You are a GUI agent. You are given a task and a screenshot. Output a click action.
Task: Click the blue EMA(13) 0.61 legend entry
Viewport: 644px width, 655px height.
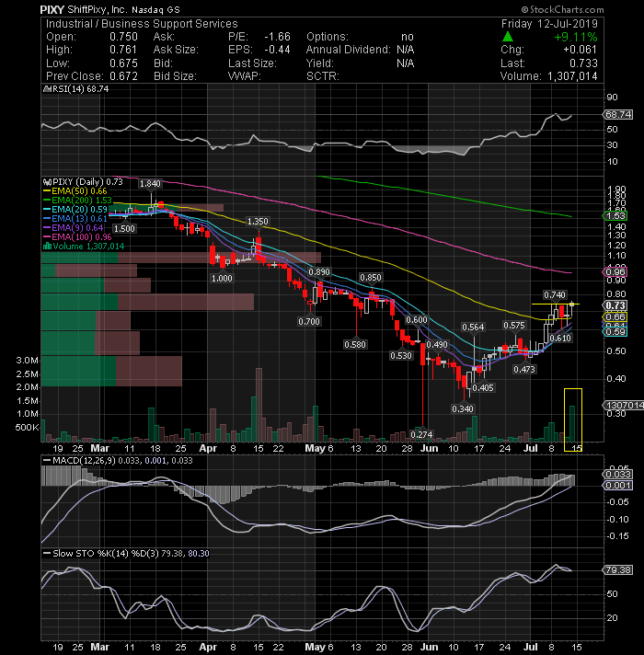[75, 218]
